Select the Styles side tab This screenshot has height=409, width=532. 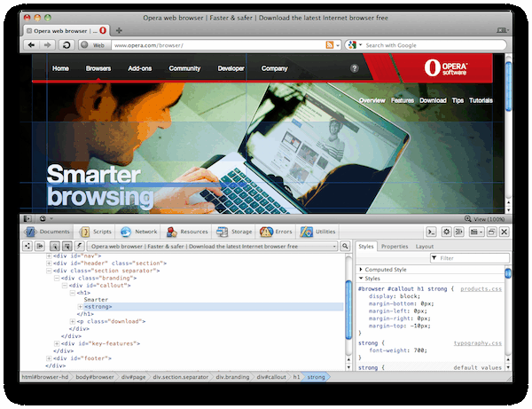click(365, 247)
